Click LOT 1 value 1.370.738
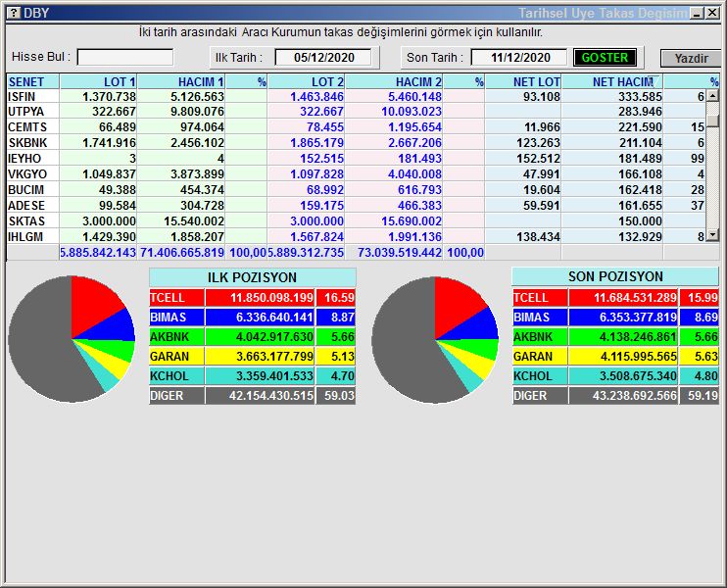 (x=109, y=96)
